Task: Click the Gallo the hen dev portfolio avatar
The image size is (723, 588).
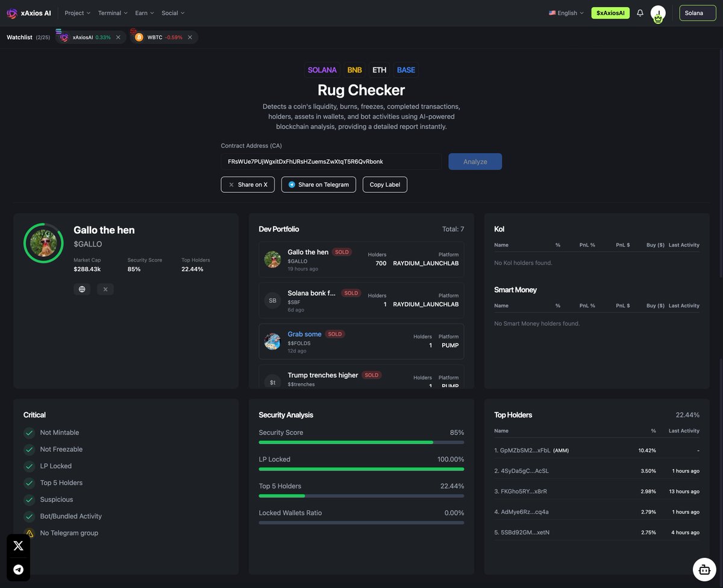Action: coord(272,260)
